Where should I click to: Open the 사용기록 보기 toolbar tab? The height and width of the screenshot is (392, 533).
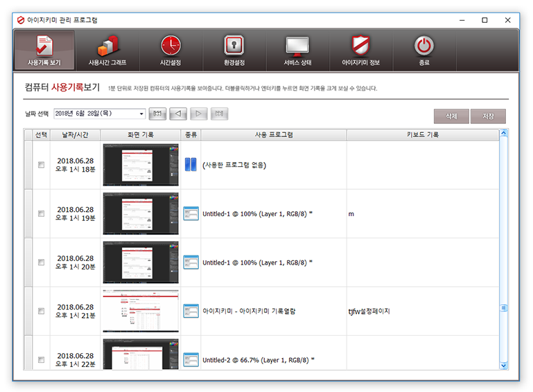click(44, 51)
